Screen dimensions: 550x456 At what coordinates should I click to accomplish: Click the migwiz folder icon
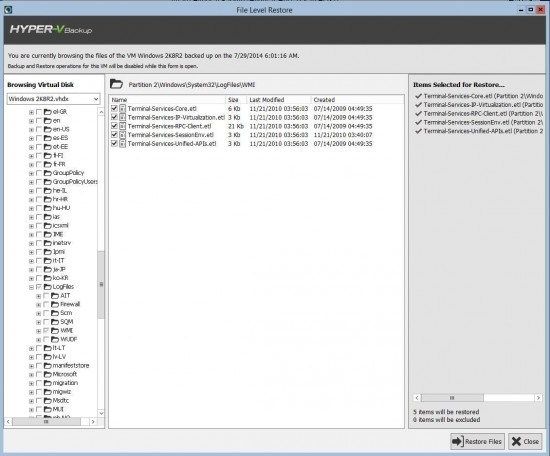48,392
